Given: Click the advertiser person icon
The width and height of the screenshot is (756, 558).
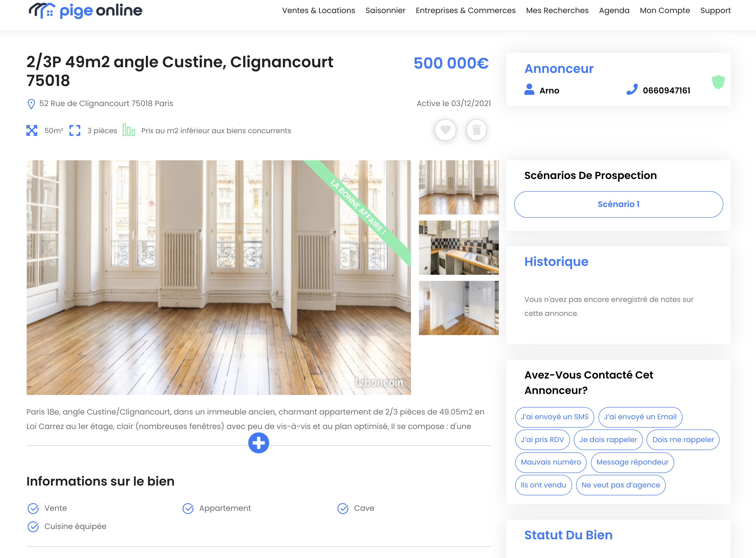Looking at the screenshot, I should (x=529, y=89).
